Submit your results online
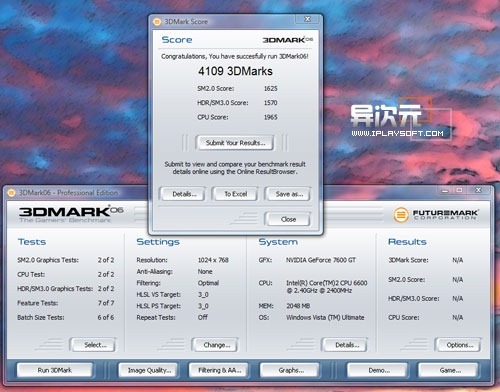500x392 pixels. (235, 143)
